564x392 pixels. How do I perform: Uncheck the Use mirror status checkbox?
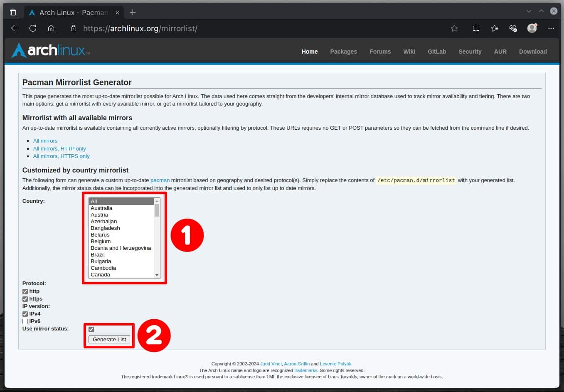(91, 329)
